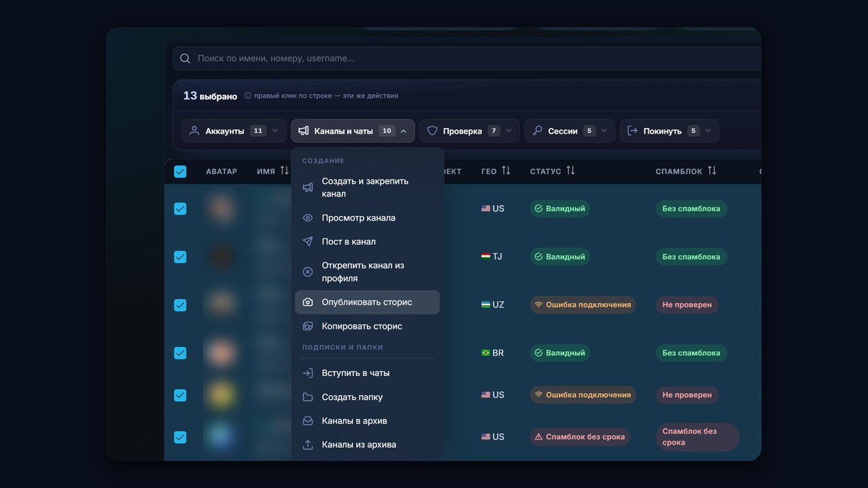868x488 pixels.
Task: Choose Открепить канал из профиля from the menu
Action: point(368,272)
